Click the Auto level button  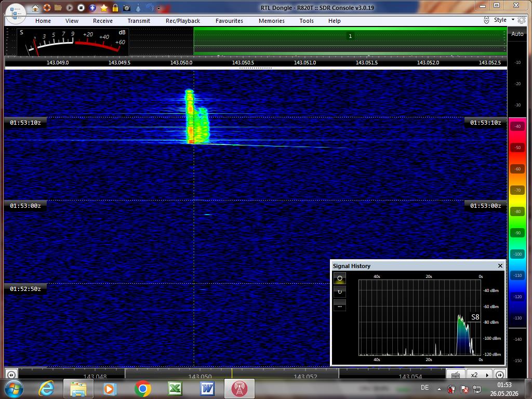(517, 34)
